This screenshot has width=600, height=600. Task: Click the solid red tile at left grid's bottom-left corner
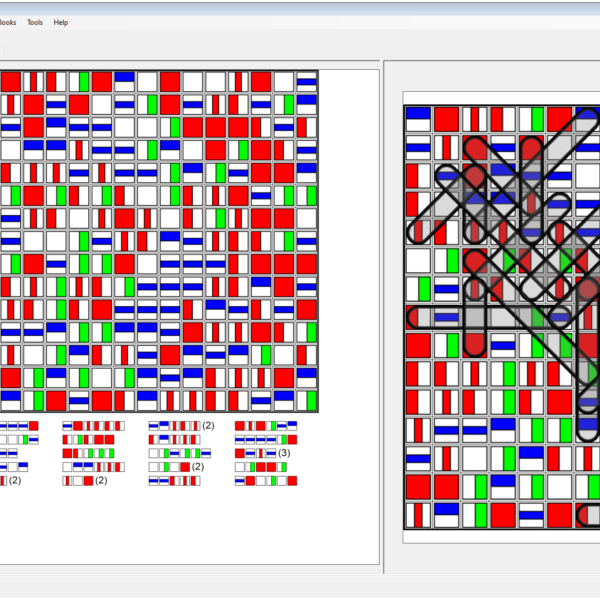(x=11, y=400)
